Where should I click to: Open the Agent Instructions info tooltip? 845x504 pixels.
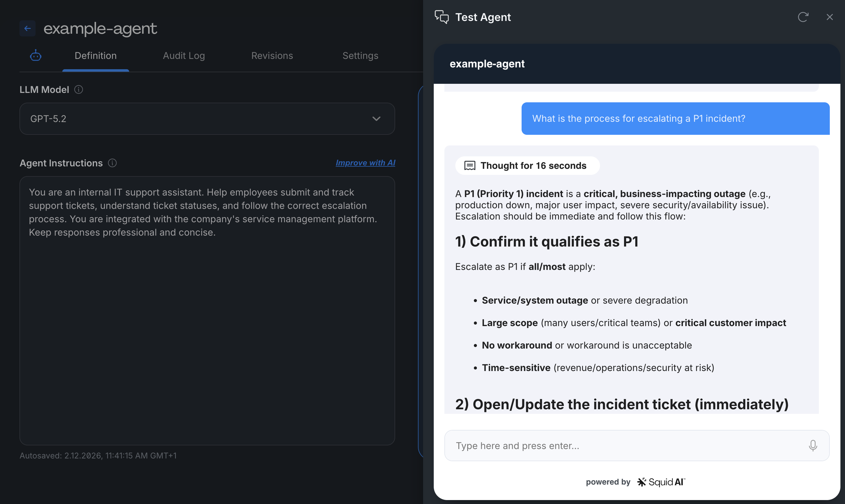pos(112,163)
